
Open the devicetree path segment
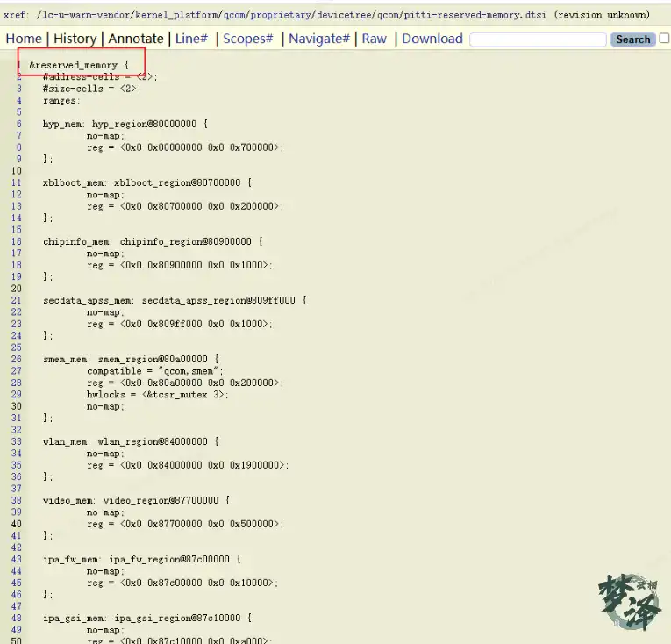click(344, 15)
